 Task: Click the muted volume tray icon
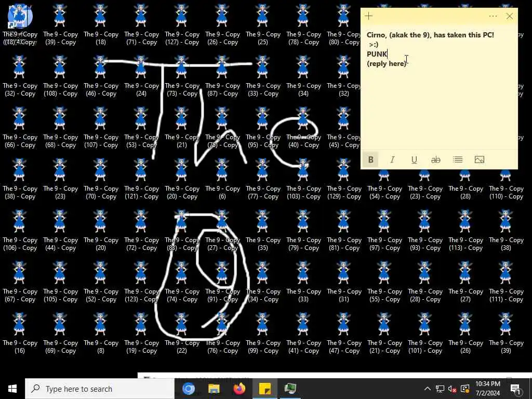453,389
